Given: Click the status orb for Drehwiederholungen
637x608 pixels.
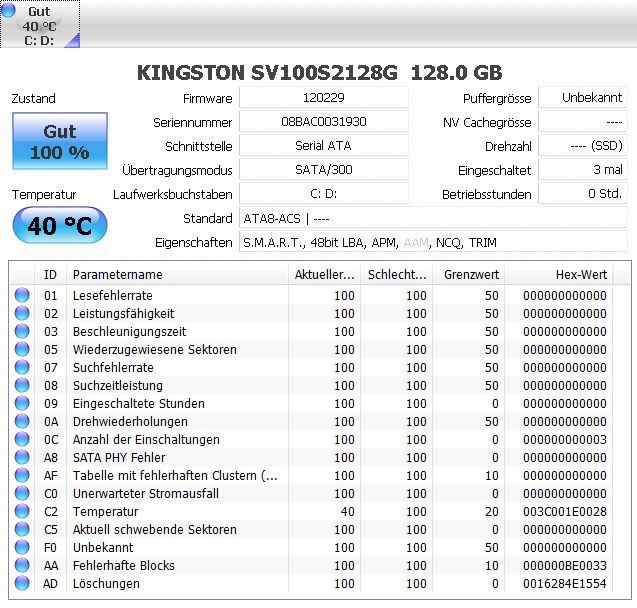Looking at the screenshot, I should [22, 421].
